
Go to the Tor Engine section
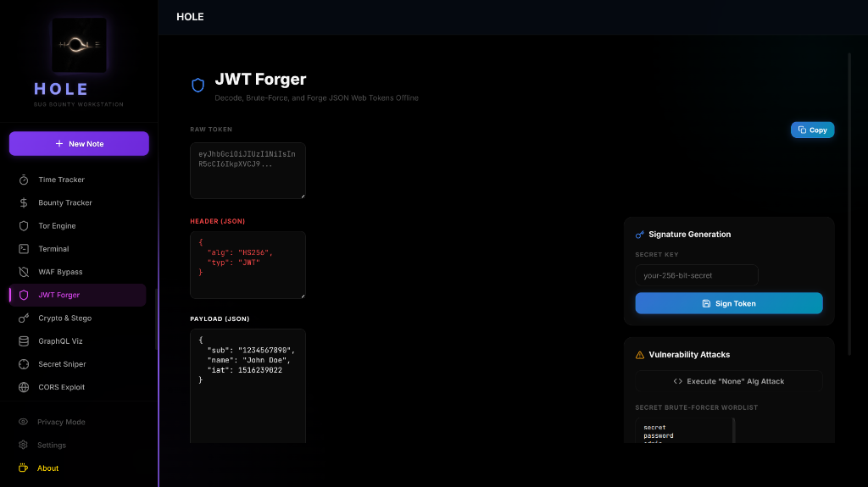click(77, 226)
